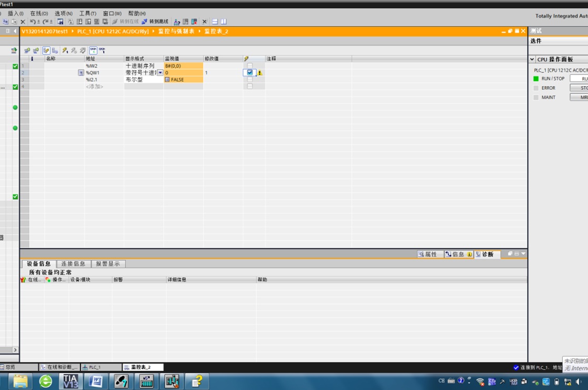
Task: Select the %I2.1 address cell
Action: [x=104, y=80]
